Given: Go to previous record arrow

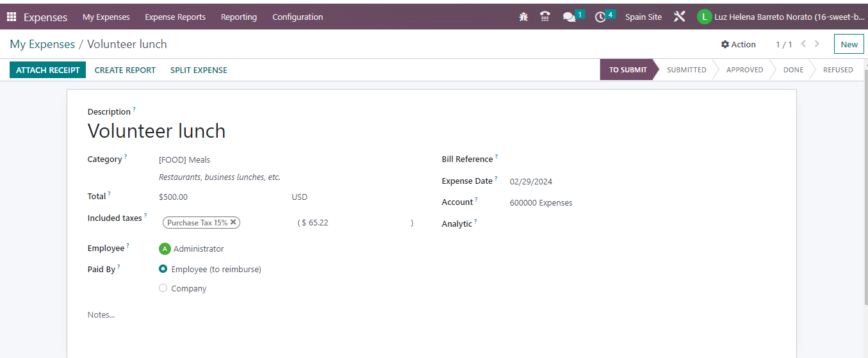Looking at the screenshot, I should 804,44.
